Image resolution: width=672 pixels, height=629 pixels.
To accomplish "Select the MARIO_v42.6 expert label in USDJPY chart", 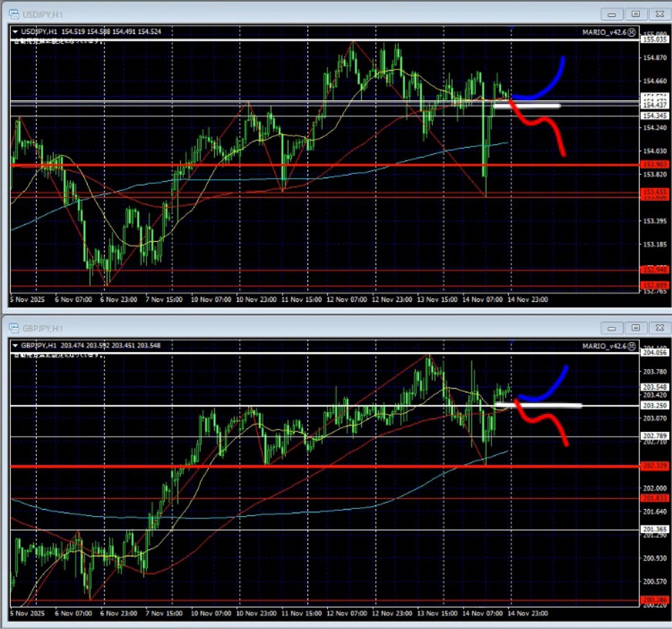I will point(604,32).
